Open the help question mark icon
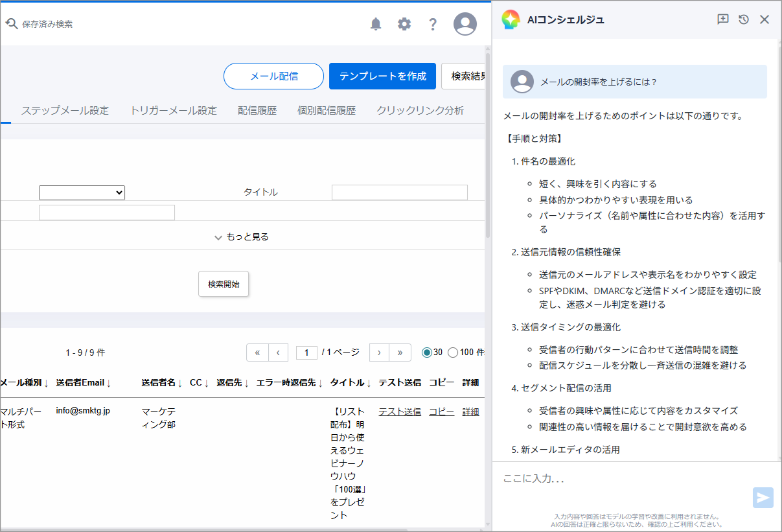The image size is (782, 532). point(433,24)
